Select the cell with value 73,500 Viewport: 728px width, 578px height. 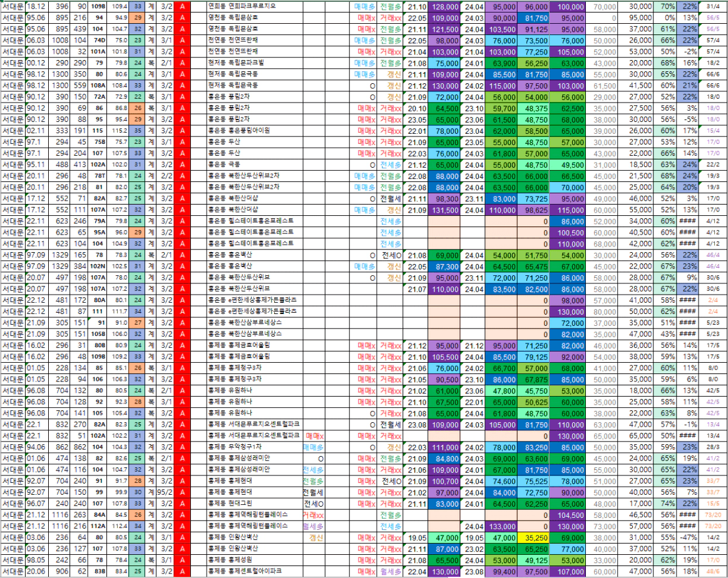click(533, 41)
